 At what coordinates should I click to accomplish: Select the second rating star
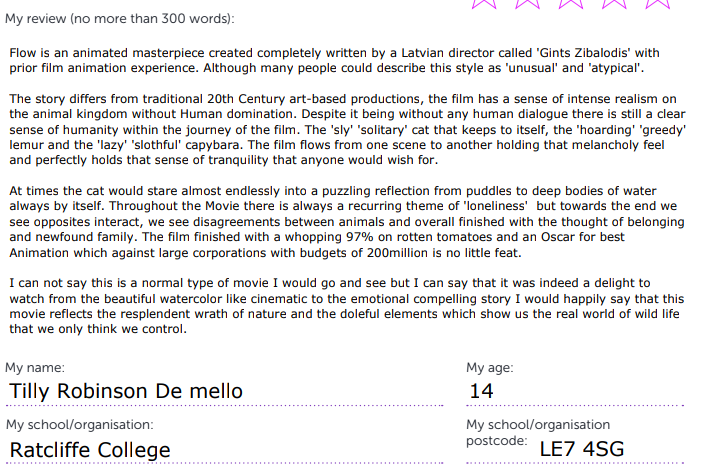(527, 3)
